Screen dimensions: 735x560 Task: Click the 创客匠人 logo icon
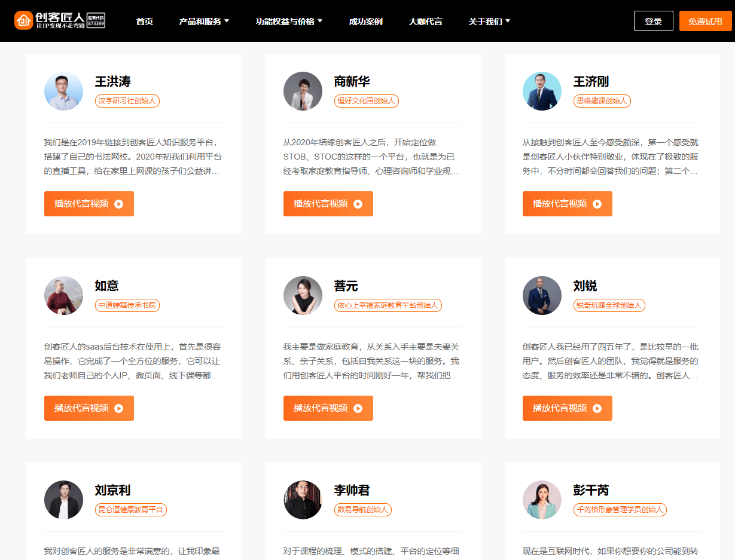24,21
